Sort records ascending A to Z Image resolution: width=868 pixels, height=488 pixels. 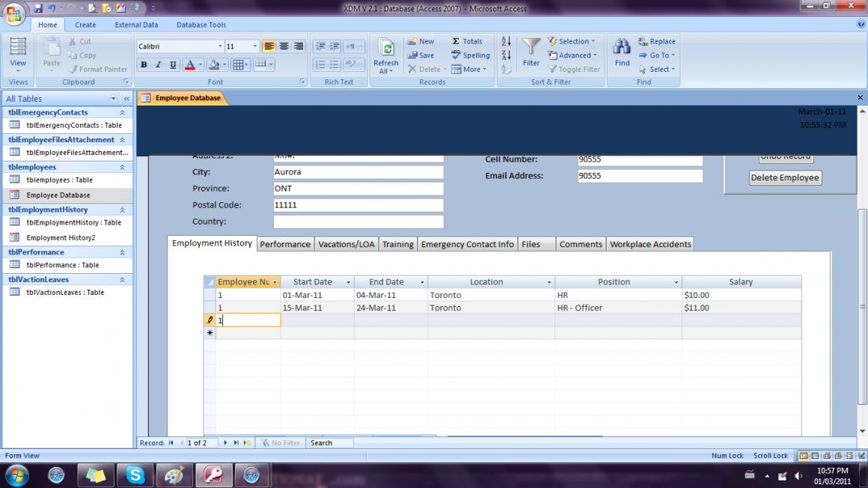point(507,41)
